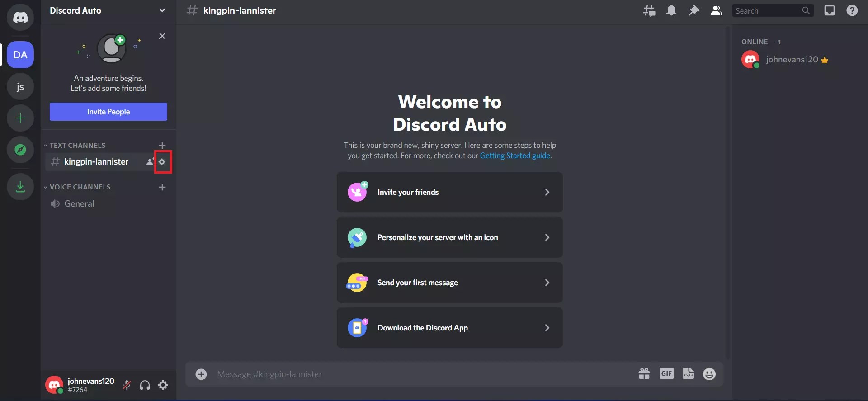Click the #7264 user tag text
Screen dimensions: 868x401
click(x=77, y=390)
